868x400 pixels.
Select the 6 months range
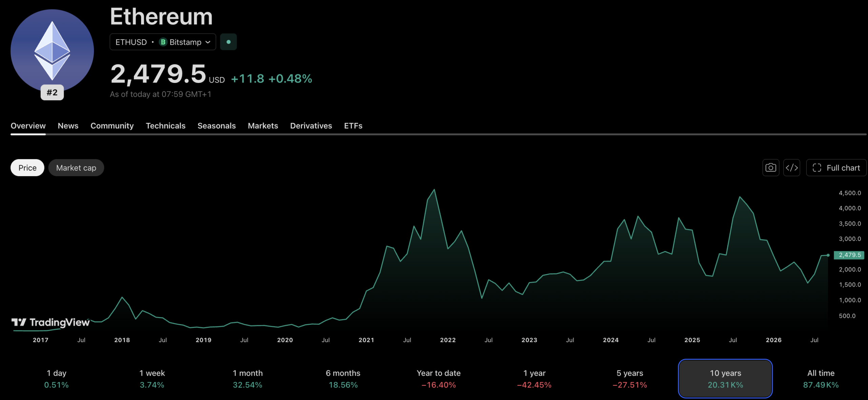pos(343,379)
